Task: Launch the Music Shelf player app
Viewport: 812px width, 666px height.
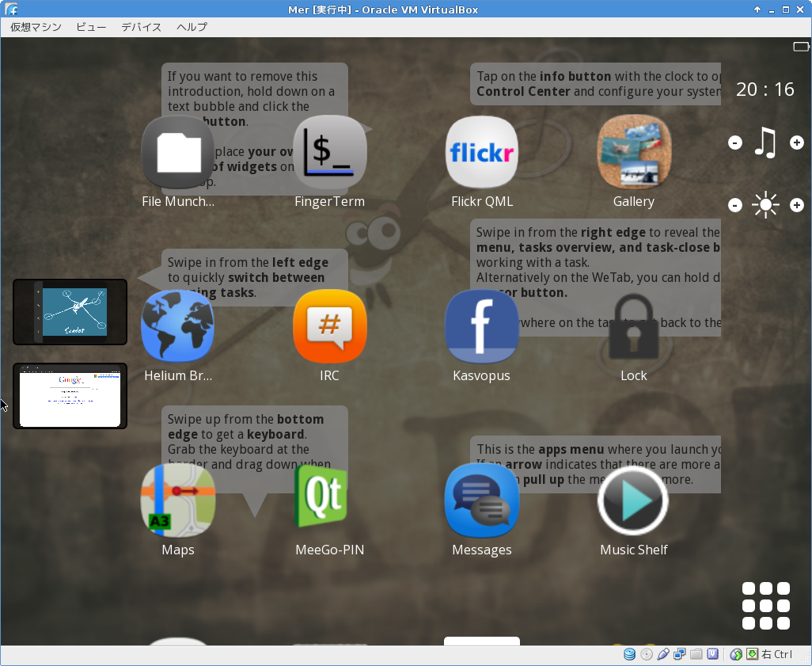Action: click(633, 500)
